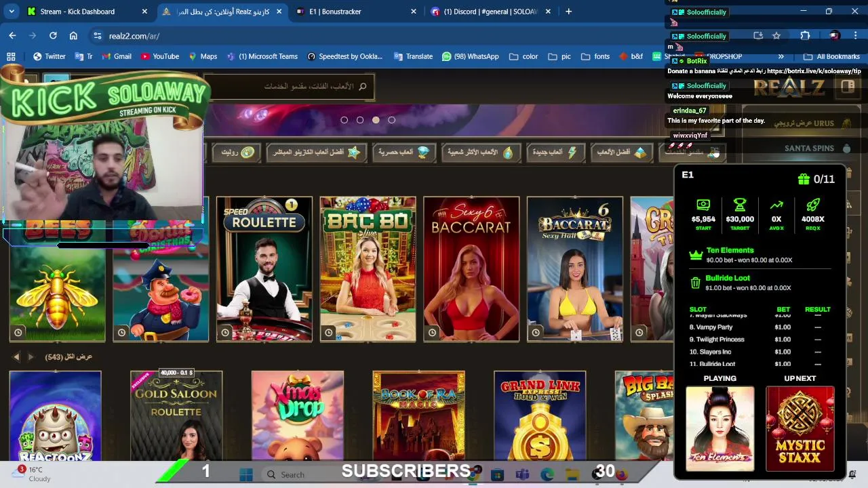The image size is (868, 488).
Task: Open the Xmas Drop game
Action: coord(298,415)
